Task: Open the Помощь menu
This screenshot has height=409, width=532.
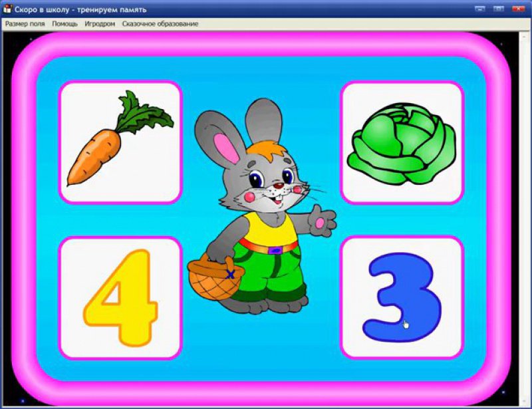Action: [x=65, y=24]
